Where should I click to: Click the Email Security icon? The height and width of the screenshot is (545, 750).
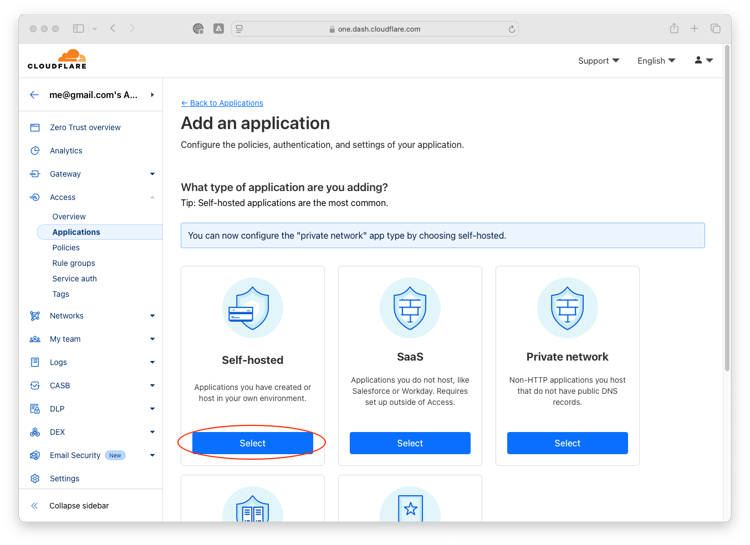[x=35, y=455]
